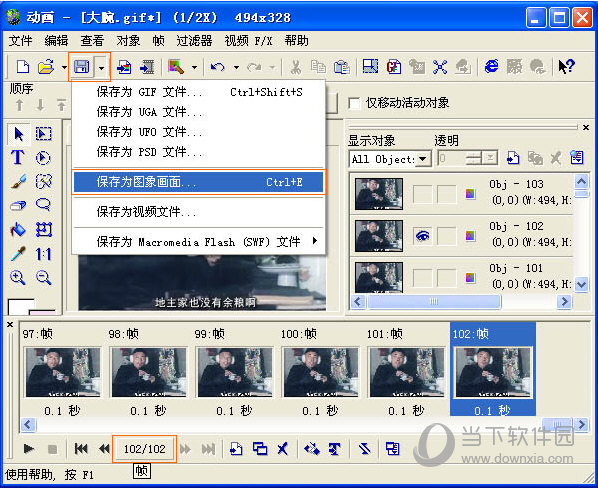Select the Pick arrow tool
The width and height of the screenshot is (598, 488).
(18, 134)
